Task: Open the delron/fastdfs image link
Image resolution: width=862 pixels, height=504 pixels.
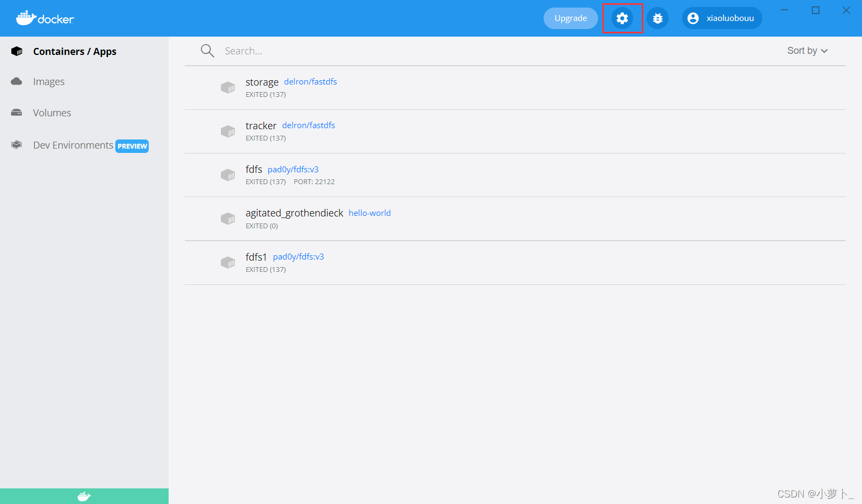Action: click(x=310, y=81)
